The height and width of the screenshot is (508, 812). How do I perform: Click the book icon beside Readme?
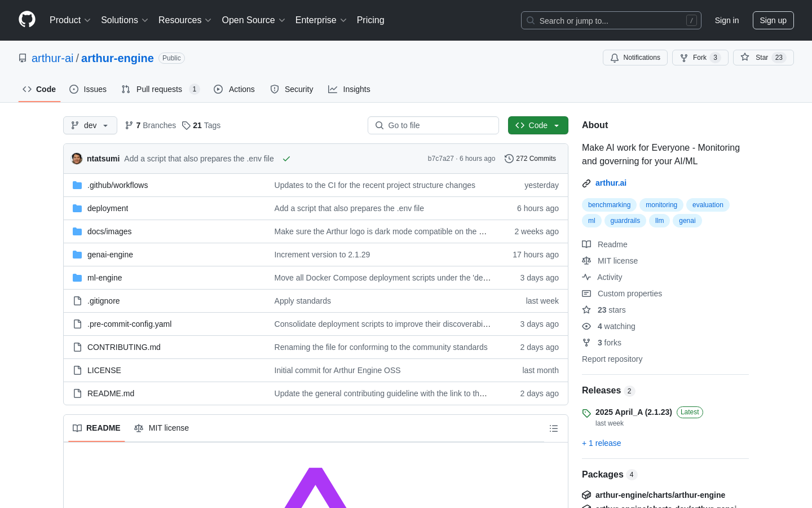coord(586,244)
